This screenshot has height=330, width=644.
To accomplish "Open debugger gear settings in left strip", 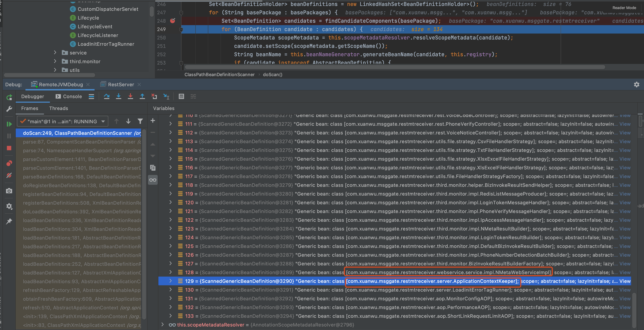I will pyautogui.click(x=9, y=206).
